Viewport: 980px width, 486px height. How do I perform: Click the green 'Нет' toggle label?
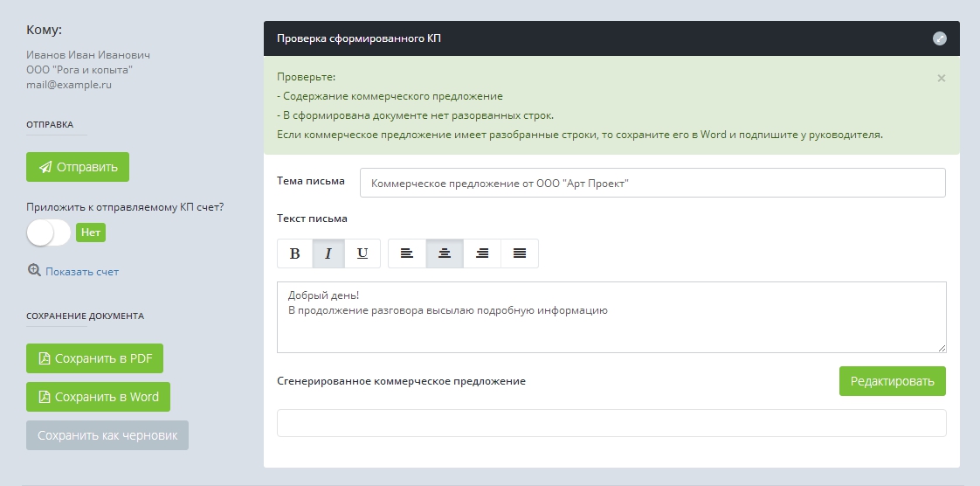[x=91, y=233]
